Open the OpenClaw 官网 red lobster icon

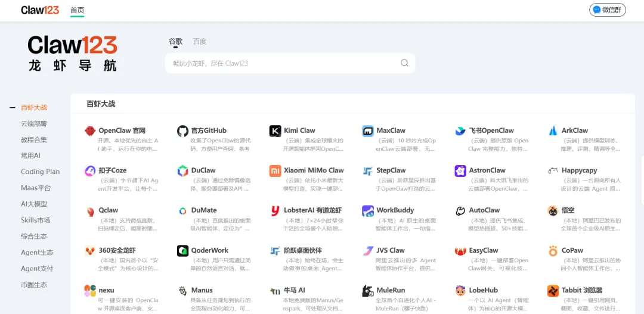point(90,131)
